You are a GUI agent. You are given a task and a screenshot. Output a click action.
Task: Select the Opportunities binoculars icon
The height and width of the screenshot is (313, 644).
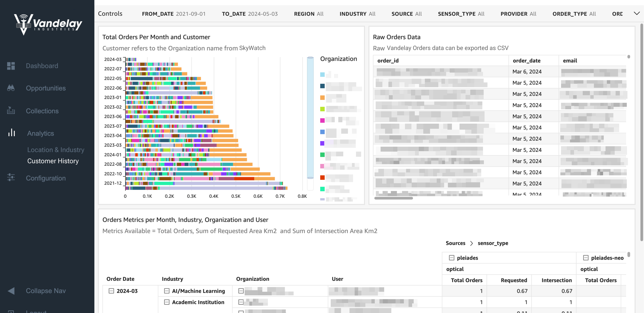pyautogui.click(x=11, y=88)
